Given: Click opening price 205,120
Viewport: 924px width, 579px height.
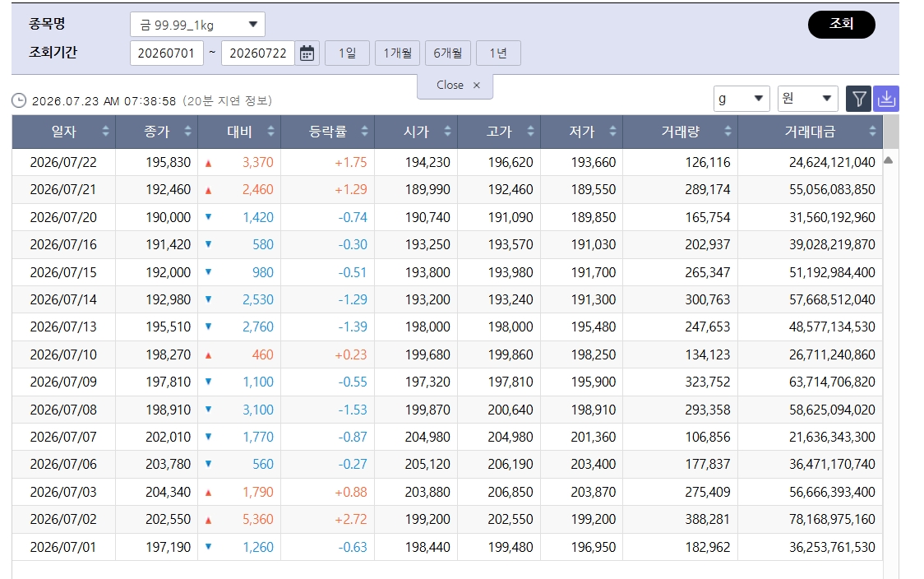Looking at the screenshot, I should tap(427, 464).
